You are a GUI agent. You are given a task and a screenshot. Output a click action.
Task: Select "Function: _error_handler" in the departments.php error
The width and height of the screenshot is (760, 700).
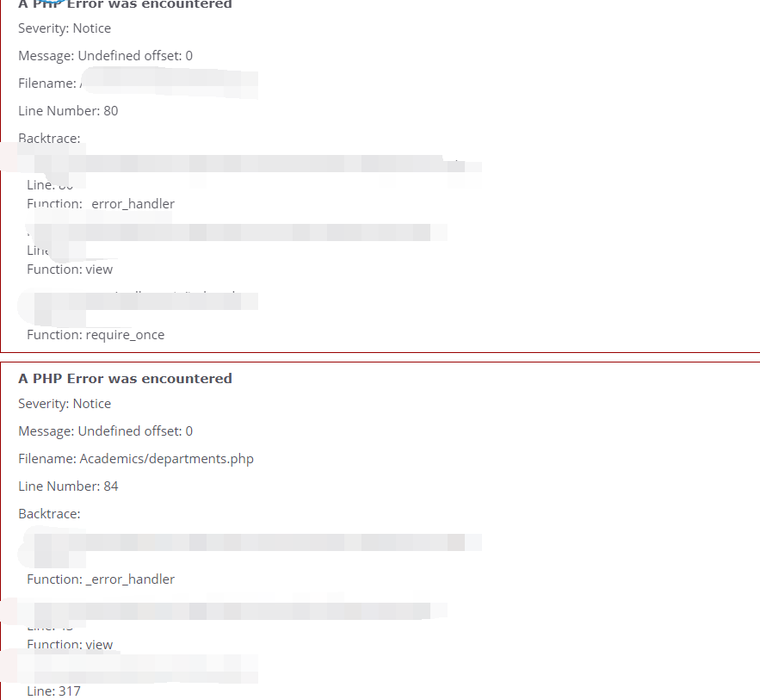tap(101, 579)
